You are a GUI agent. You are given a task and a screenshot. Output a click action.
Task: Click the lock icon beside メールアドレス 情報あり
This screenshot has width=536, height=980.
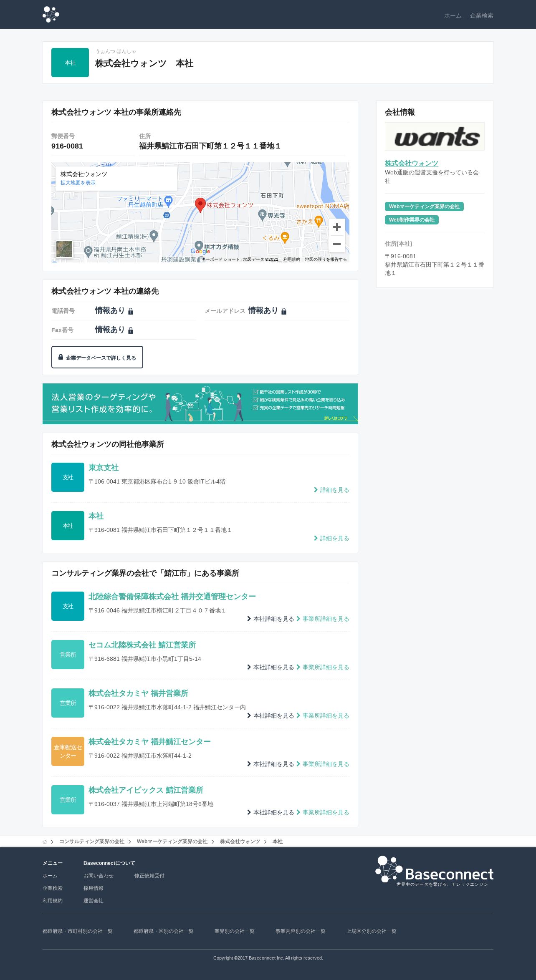tap(284, 311)
